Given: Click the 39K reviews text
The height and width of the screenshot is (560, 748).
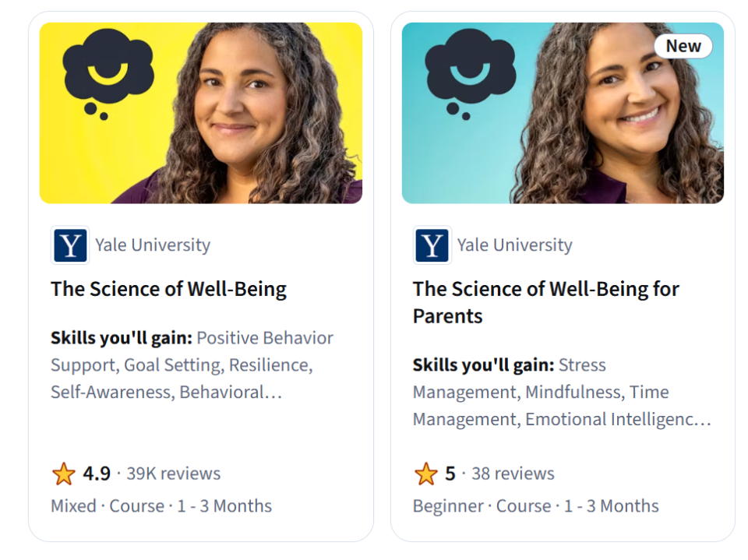Looking at the screenshot, I should pyautogui.click(x=174, y=474).
